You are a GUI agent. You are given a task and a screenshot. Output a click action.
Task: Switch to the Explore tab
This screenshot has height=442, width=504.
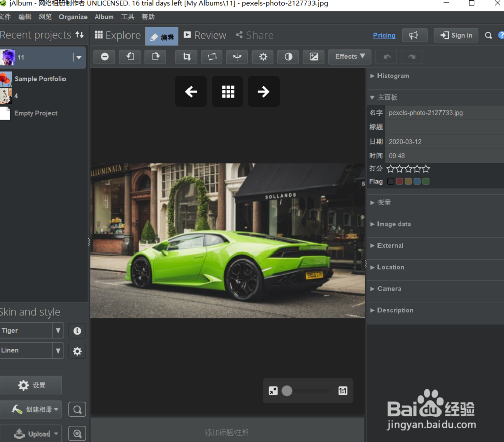click(117, 35)
